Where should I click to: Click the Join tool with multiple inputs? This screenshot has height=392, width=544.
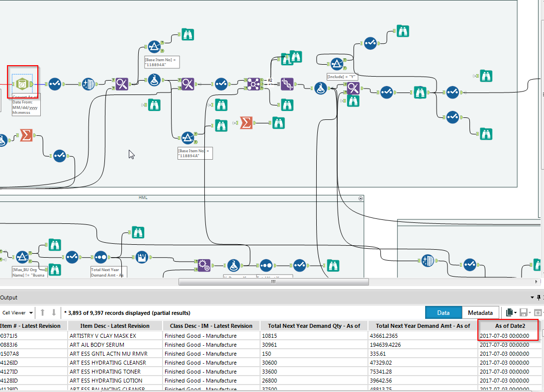tap(254, 84)
